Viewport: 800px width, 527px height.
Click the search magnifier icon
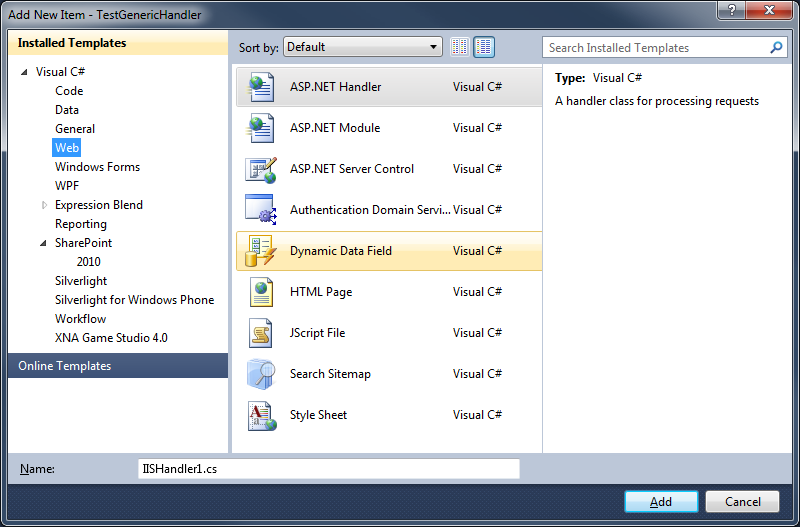click(776, 47)
